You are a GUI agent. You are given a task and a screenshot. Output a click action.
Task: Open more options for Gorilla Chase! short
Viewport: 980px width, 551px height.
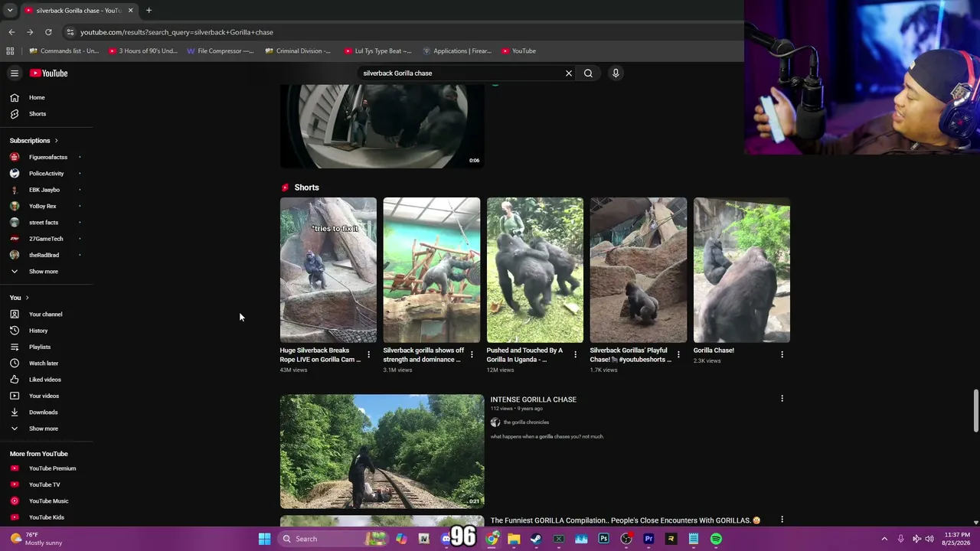[x=782, y=354]
